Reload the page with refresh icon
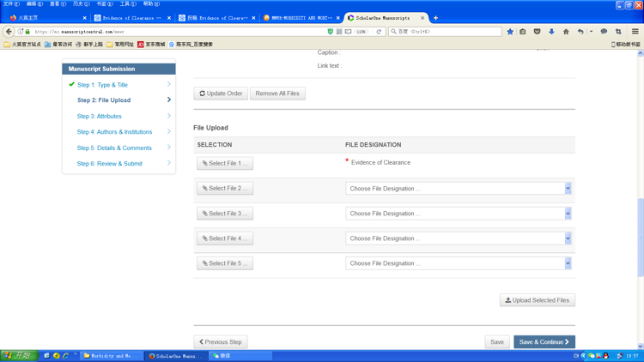Image resolution: width=644 pixels, height=362 pixels. click(379, 32)
